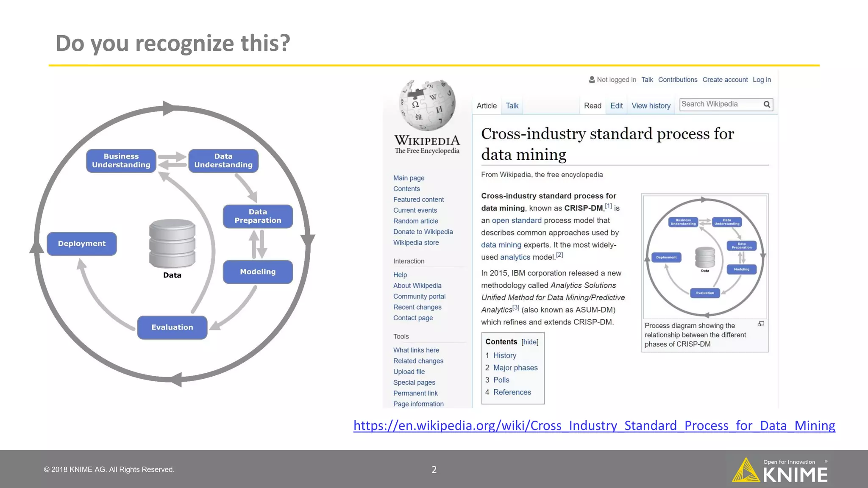Open the Talk tab next to Article
The width and height of the screenshot is (868, 488).
pos(512,106)
